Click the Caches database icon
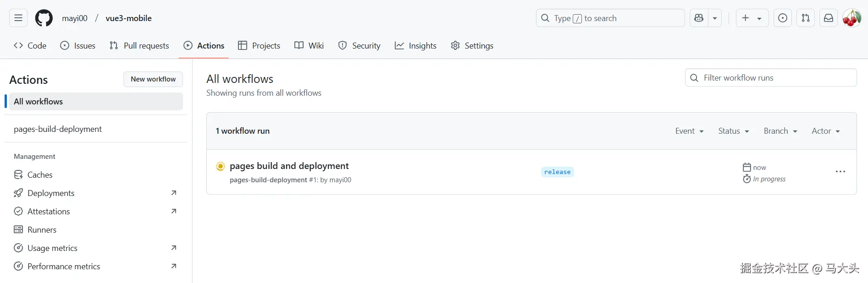 pos(18,174)
